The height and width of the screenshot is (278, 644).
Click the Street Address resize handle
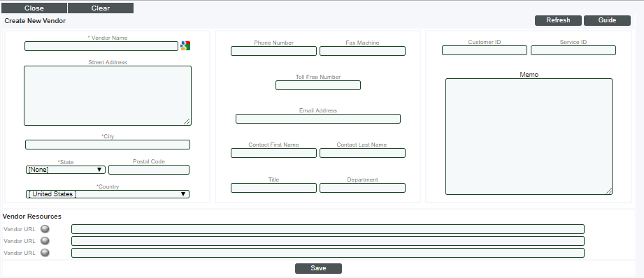(187, 122)
